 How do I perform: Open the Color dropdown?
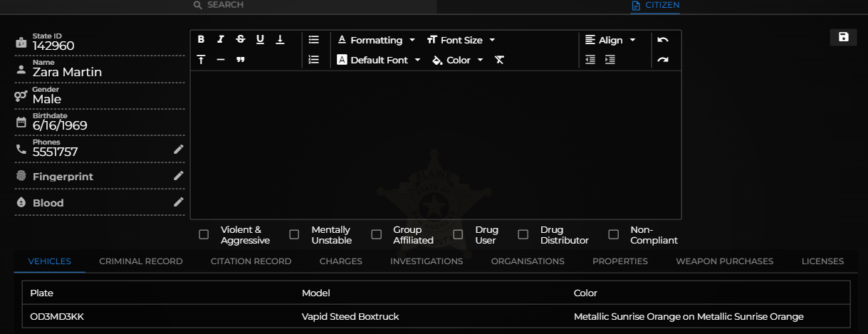458,60
